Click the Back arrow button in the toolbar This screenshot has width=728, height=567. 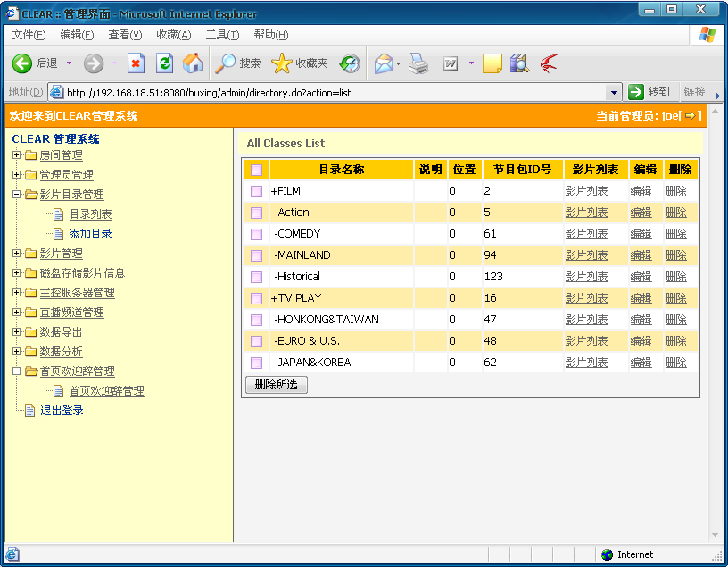pos(21,63)
